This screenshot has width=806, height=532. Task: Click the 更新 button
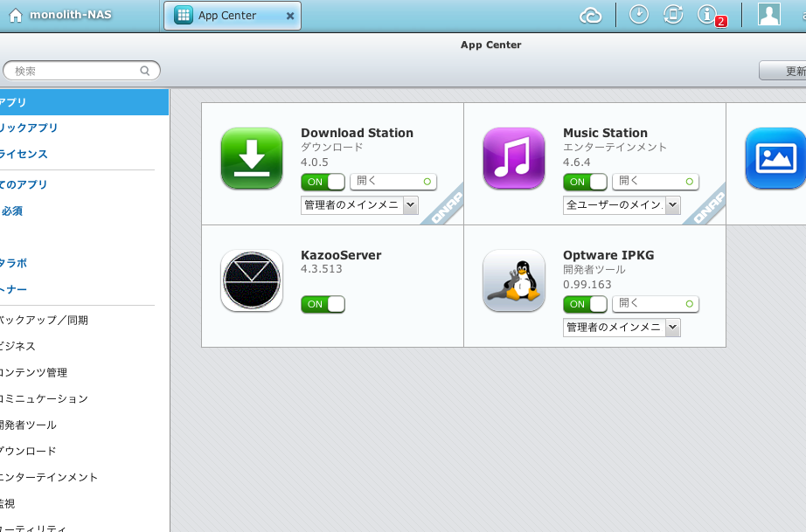coord(782,71)
